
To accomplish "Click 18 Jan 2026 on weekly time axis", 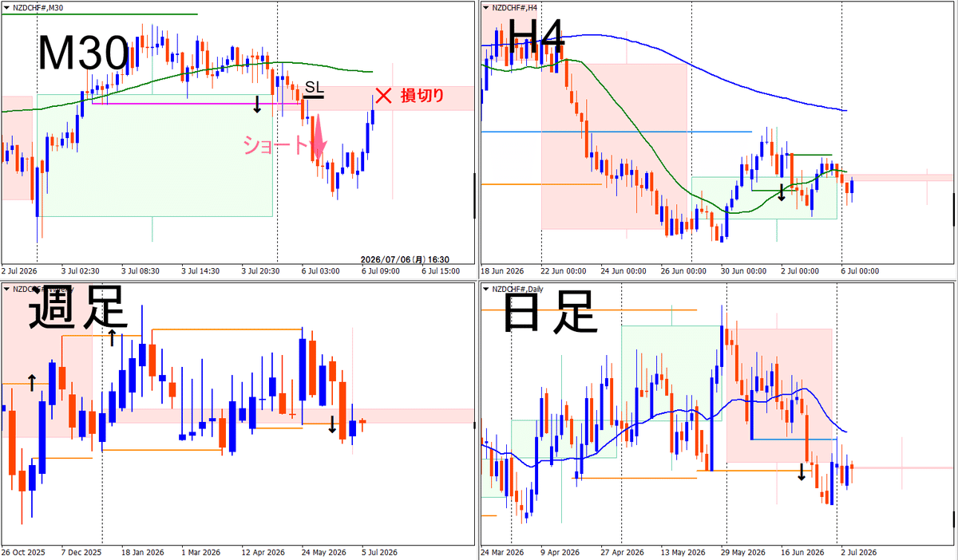I will (142, 552).
